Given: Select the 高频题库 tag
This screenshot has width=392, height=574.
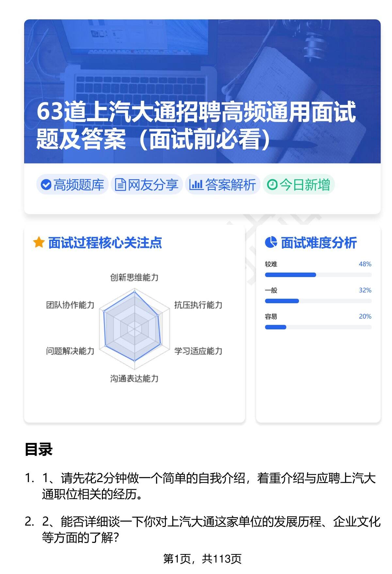Looking at the screenshot, I should click(x=73, y=185).
